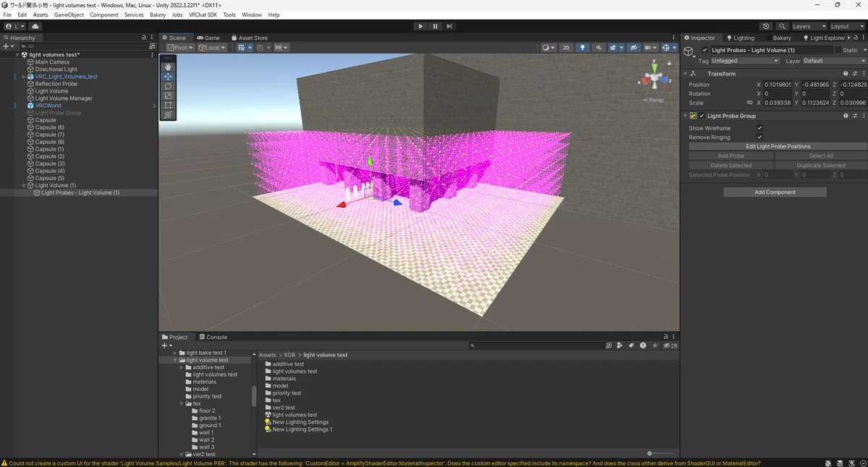Click the Hierarchy add plus button

pyautogui.click(x=7, y=46)
